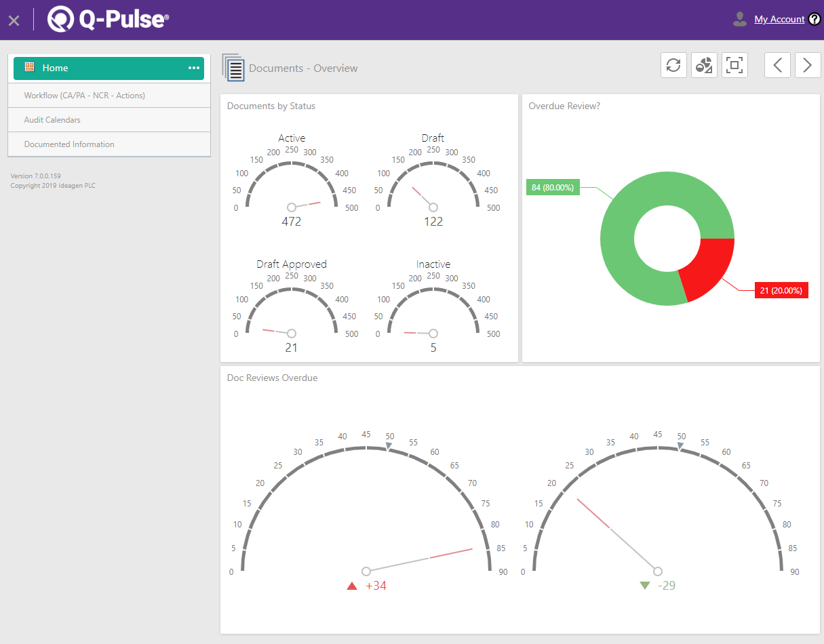Click the pie chart analytics icon in the toolbar
Image resolution: width=824 pixels, height=644 pixels.
click(x=704, y=65)
